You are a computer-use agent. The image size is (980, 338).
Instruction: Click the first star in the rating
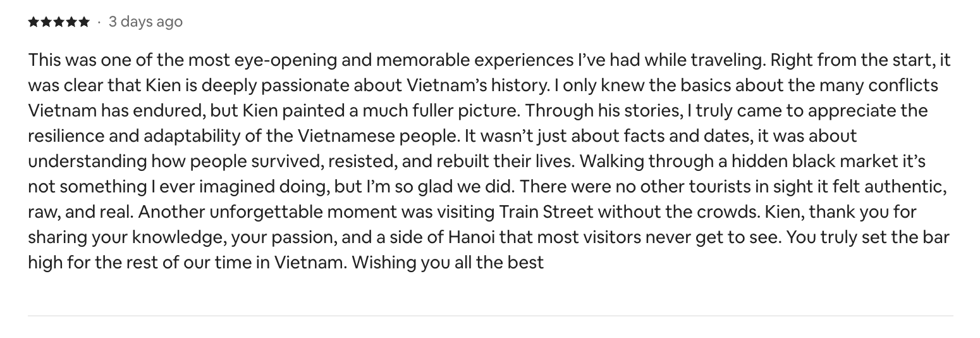point(34,22)
